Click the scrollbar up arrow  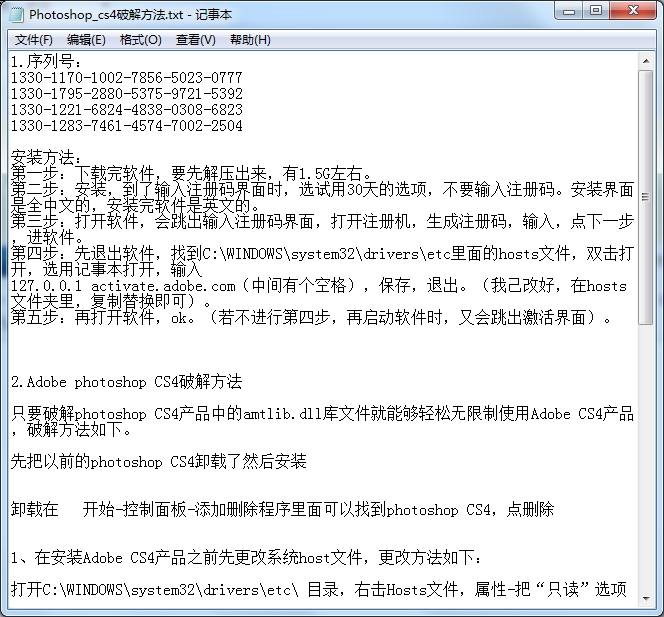click(x=646, y=61)
